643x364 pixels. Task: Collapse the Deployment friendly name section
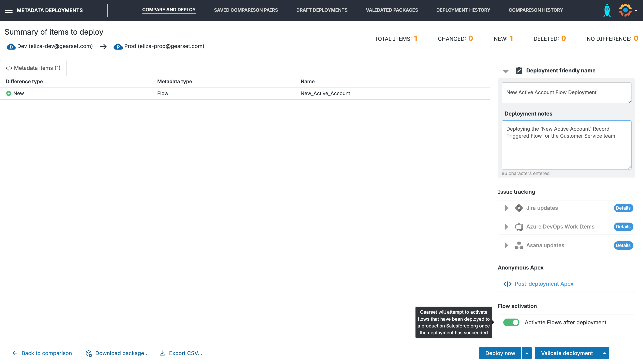click(x=506, y=71)
